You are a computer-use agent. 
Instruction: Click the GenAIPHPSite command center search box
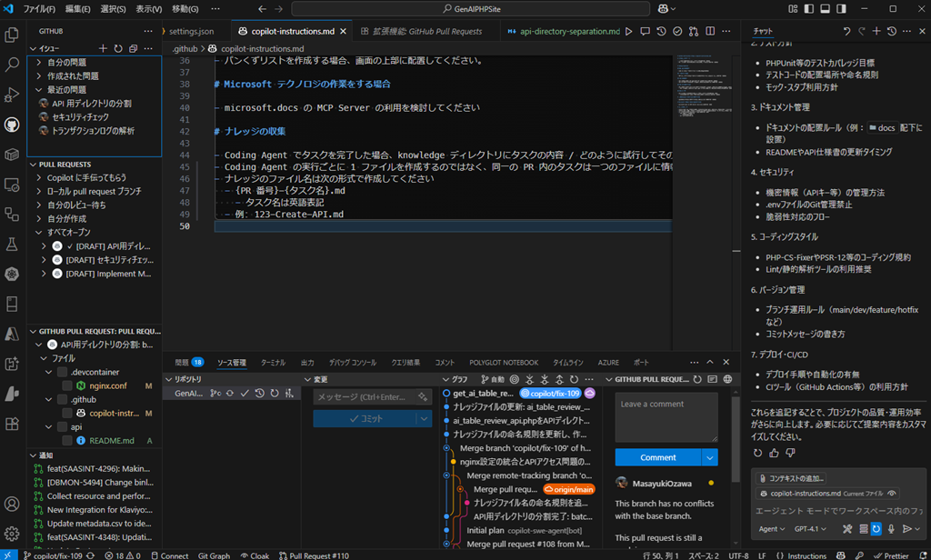pos(471,9)
